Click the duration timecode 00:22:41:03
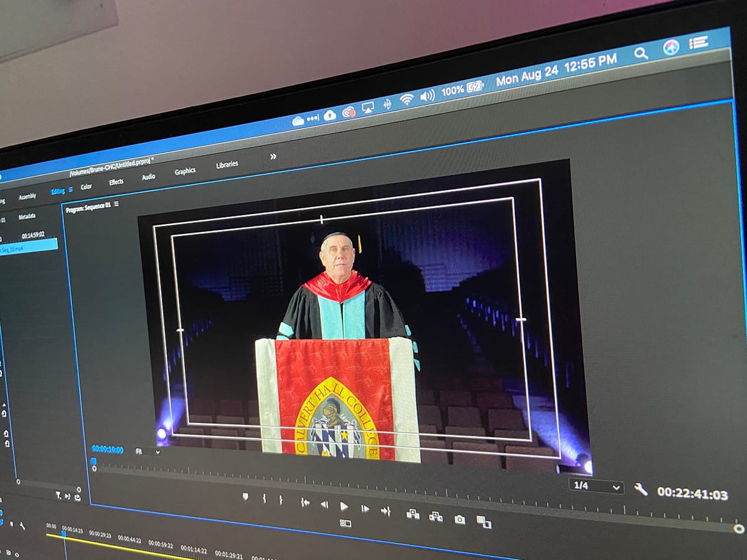This screenshot has width=747, height=560. (692, 494)
